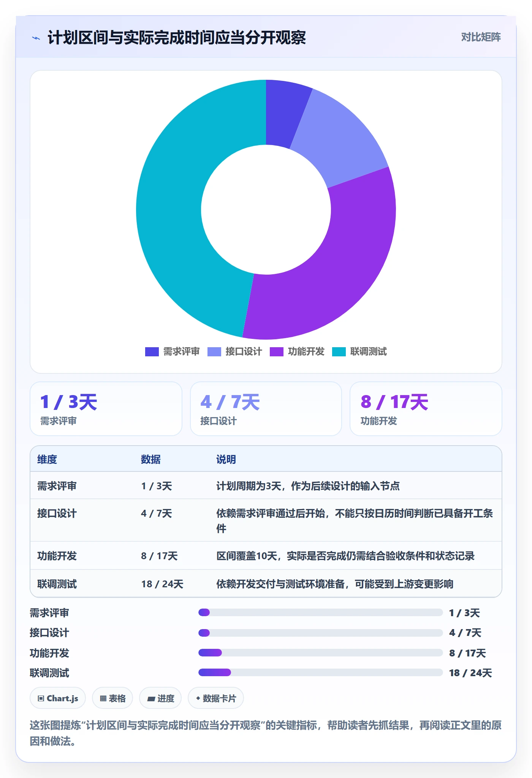Select the 接口设计 table row name
This screenshot has width=532, height=778.
click(57, 514)
